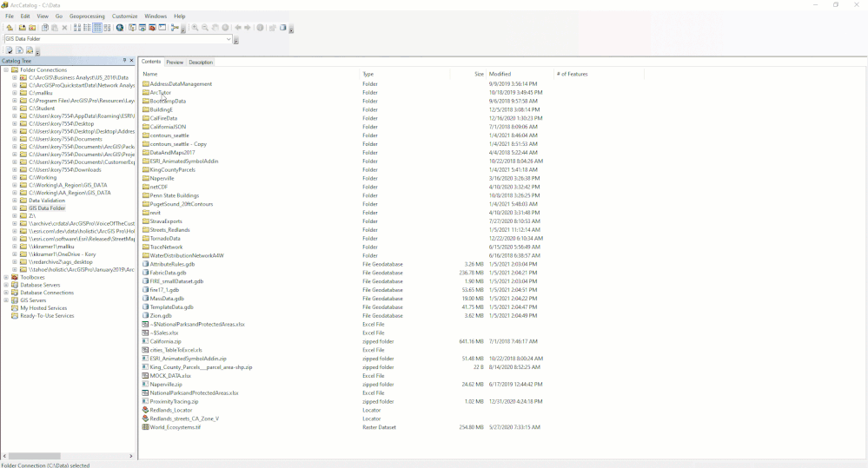The height and width of the screenshot is (468, 868).
Task: Expand the Database Connections node
Action: click(6, 293)
